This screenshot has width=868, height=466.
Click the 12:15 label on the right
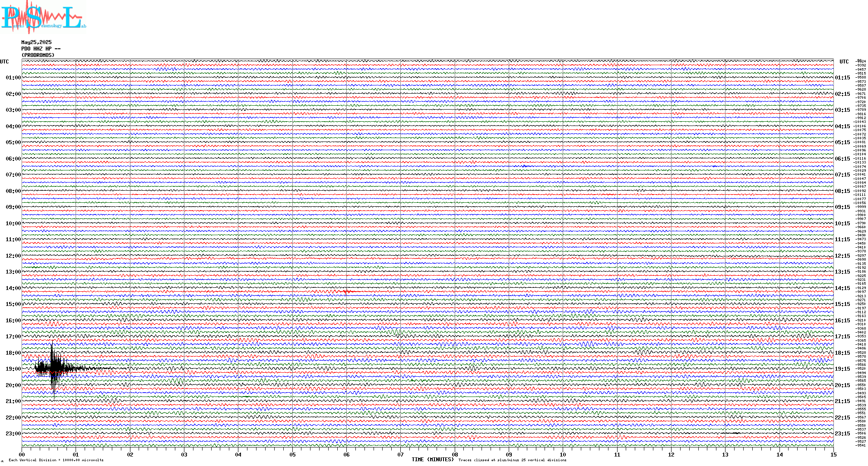click(x=843, y=256)
